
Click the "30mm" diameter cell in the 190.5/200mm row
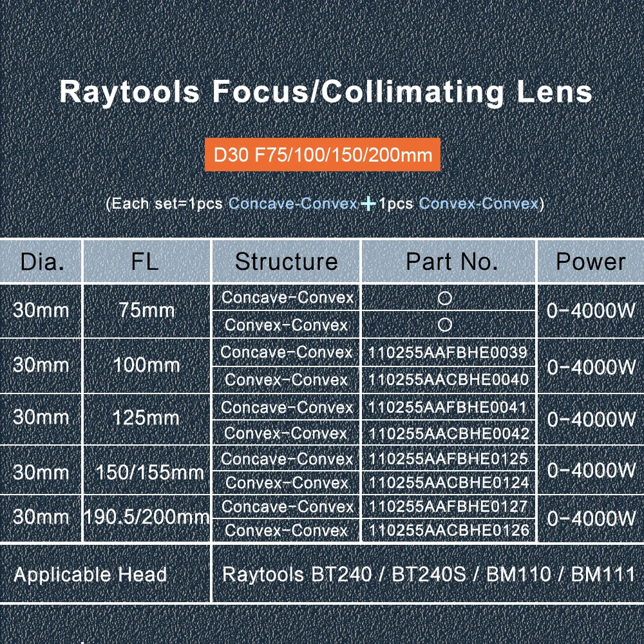(41, 517)
